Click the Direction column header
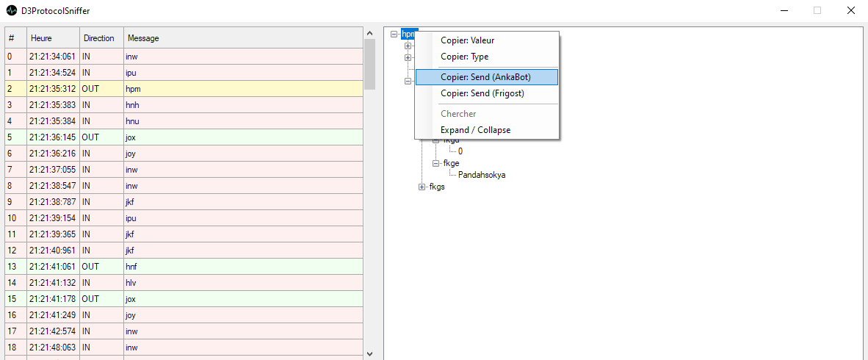 99,38
